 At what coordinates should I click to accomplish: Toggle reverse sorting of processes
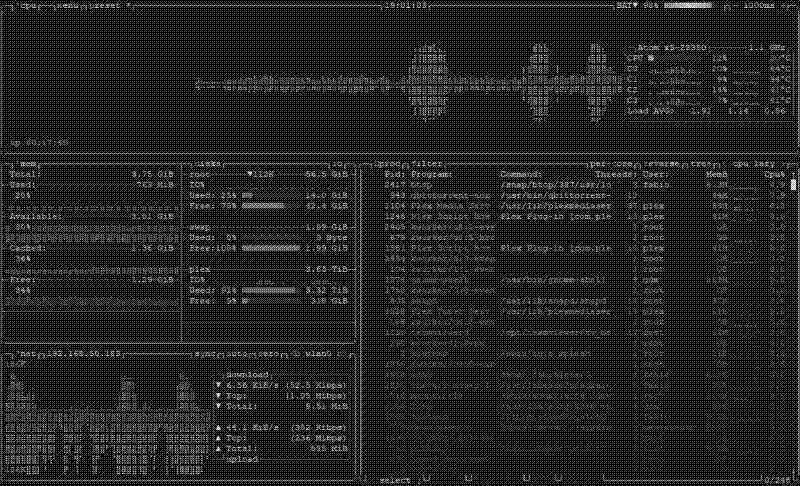coord(662,164)
